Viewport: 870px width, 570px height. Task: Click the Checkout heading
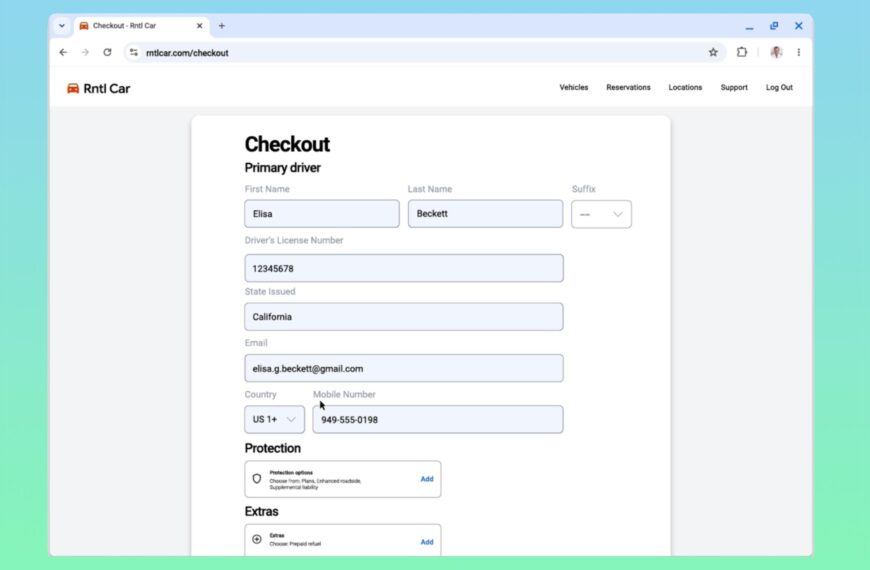(287, 144)
